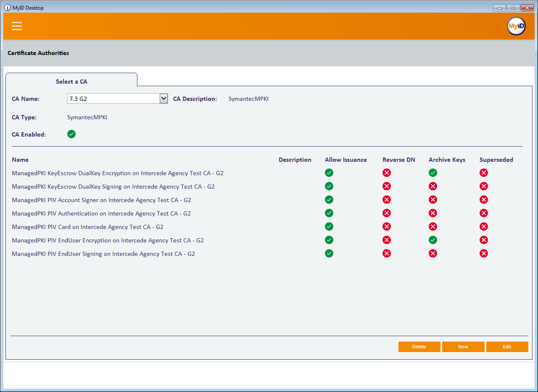Open the hamburger menu
This screenshot has height=392, width=538.
point(17,26)
